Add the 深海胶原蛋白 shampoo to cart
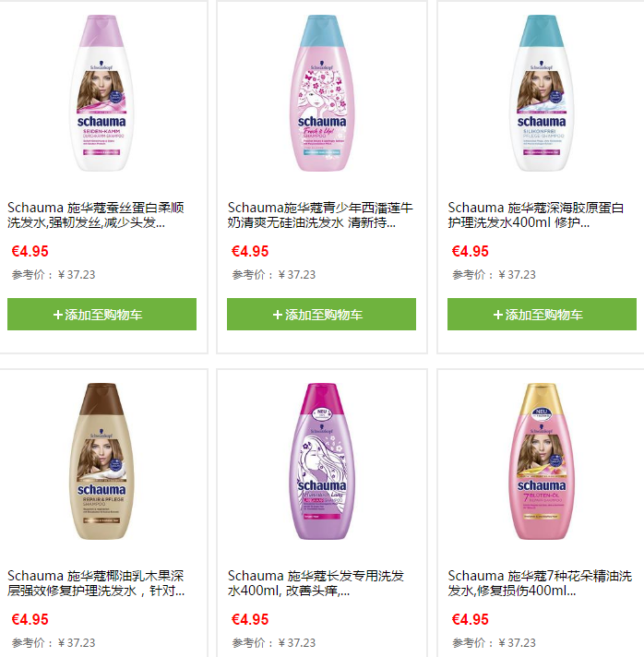The width and height of the screenshot is (644, 657). pos(542,315)
